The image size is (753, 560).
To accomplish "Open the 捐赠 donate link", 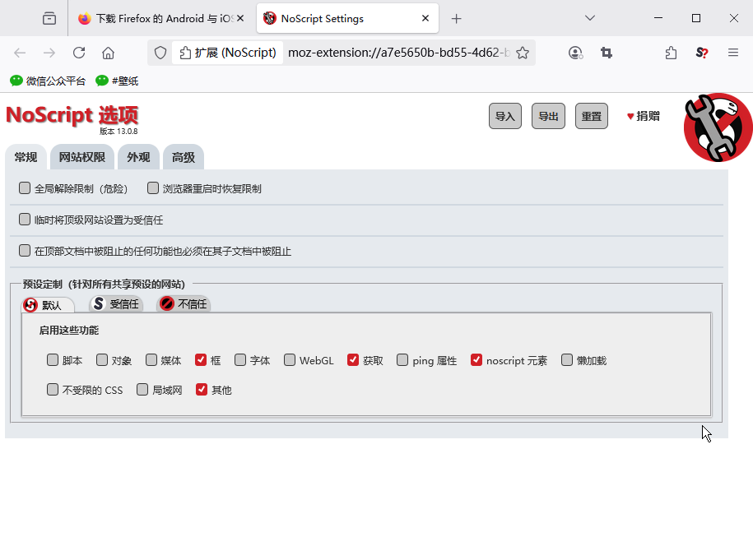I will [x=643, y=116].
